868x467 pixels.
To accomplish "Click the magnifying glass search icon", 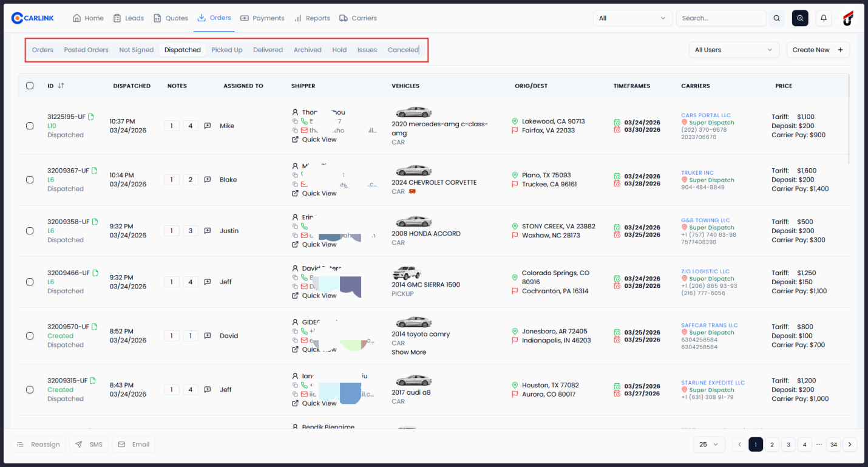I will point(776,18).
